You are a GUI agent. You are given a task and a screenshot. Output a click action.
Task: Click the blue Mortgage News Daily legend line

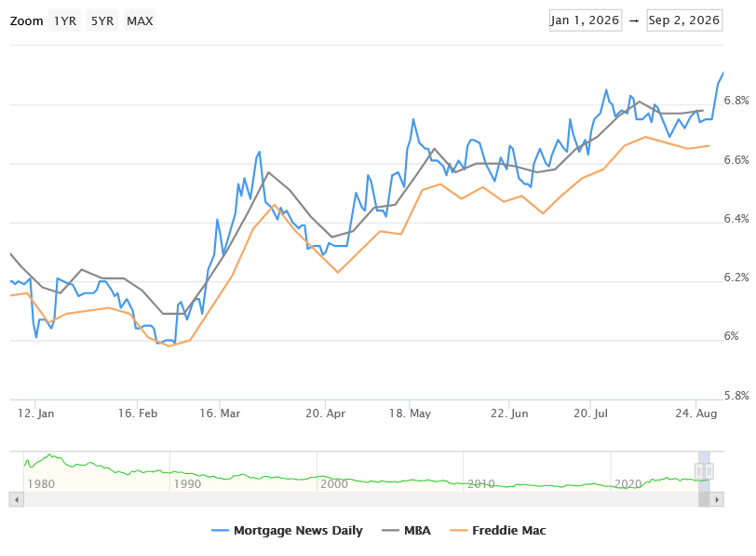220,531
